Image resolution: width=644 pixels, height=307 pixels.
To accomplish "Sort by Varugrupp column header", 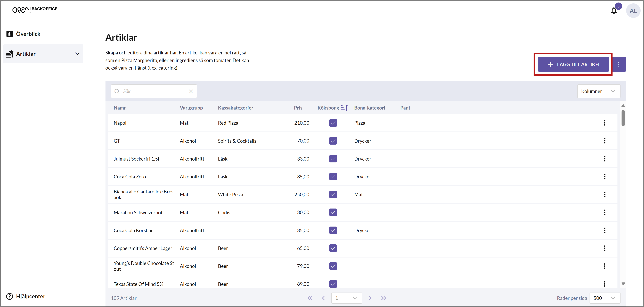I will click(191, 108).
